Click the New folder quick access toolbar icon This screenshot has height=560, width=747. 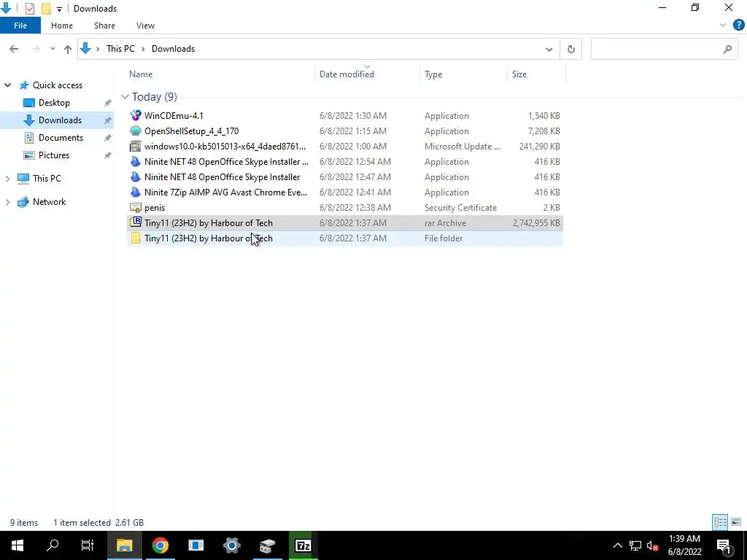(x=46, y=9)
